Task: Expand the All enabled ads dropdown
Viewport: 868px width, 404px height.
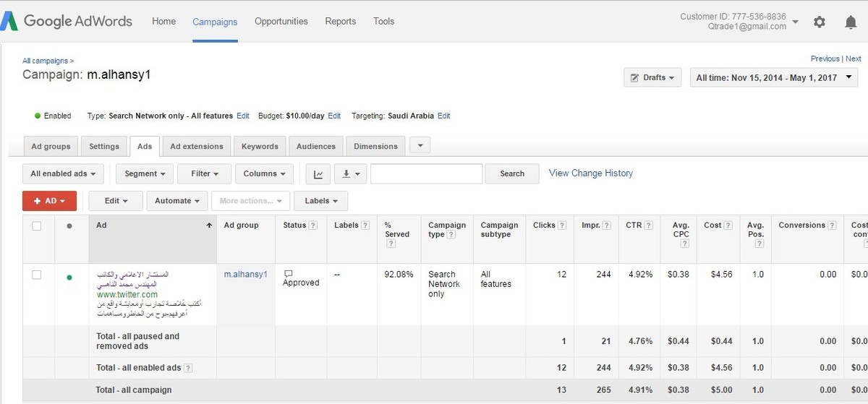Action: 63,173
